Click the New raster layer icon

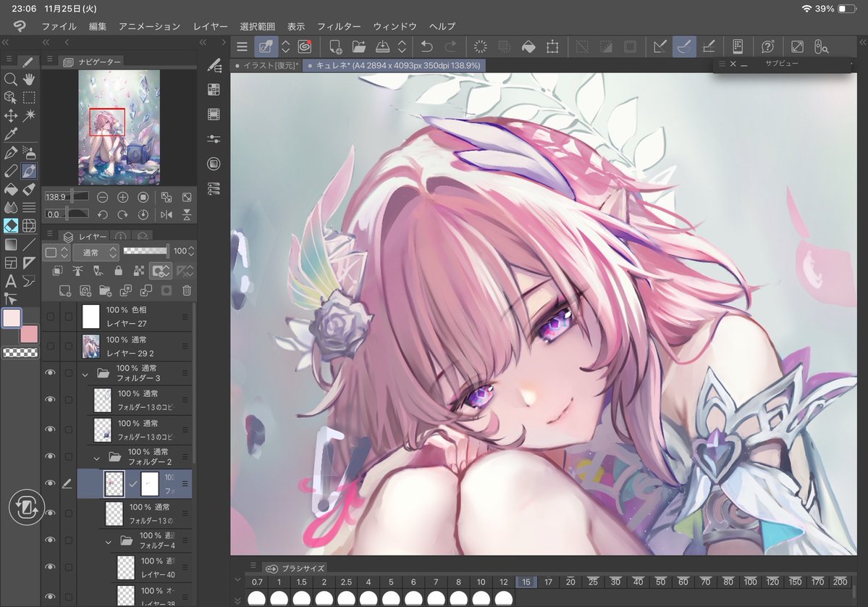point(64,290)
